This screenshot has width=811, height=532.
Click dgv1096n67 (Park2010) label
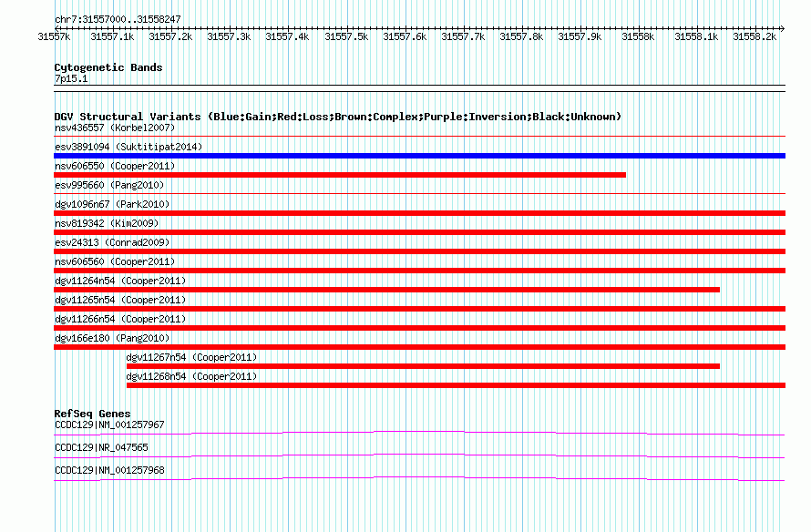[x=112, y=204]
